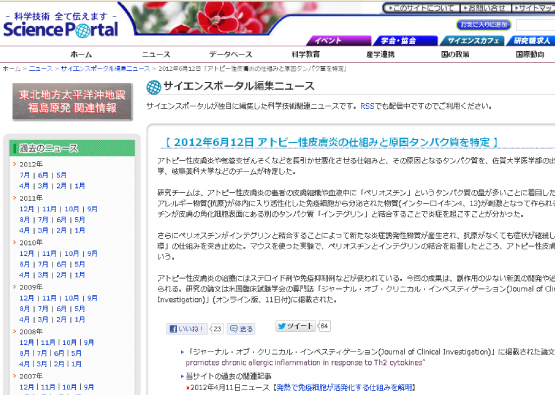This screenshot has height=395, width=555.
Task: Click the 2010年 year label in sidebar
Action: 31,243
